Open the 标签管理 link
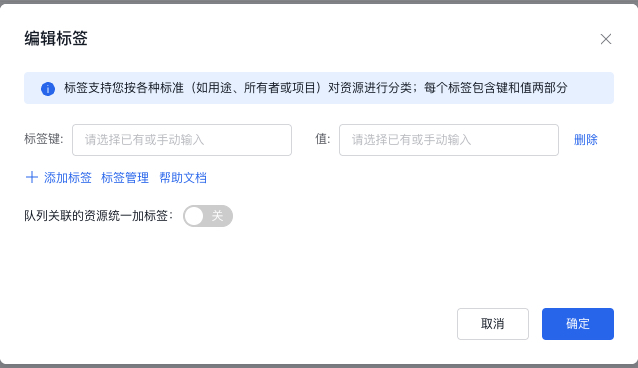The width and height of the screenshot is (638, 368). pyautogui.click(x=125, y=178)
